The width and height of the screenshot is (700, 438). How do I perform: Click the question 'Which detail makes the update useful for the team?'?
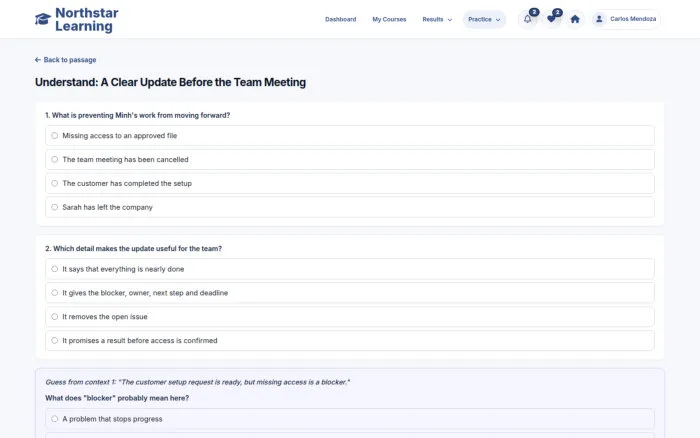pos(133,249)
